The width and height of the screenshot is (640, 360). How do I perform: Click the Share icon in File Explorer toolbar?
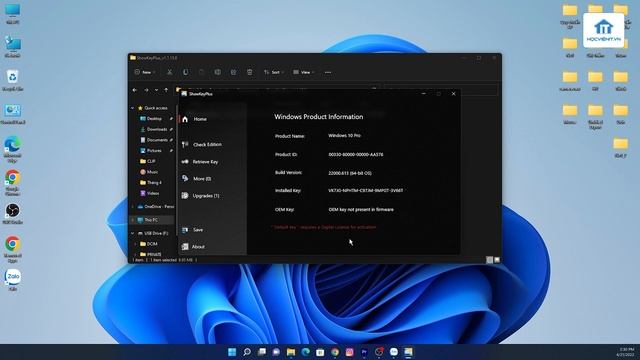[233, 72]
